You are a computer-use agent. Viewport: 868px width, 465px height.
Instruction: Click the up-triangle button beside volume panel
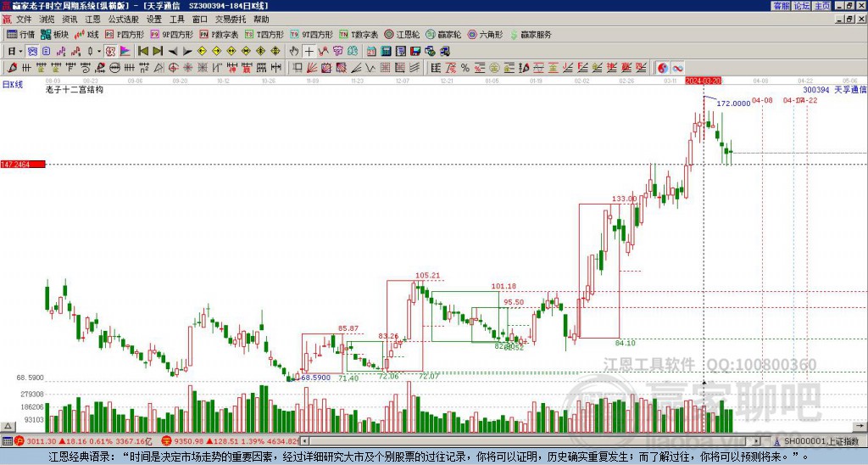click(x=7, y=427)
